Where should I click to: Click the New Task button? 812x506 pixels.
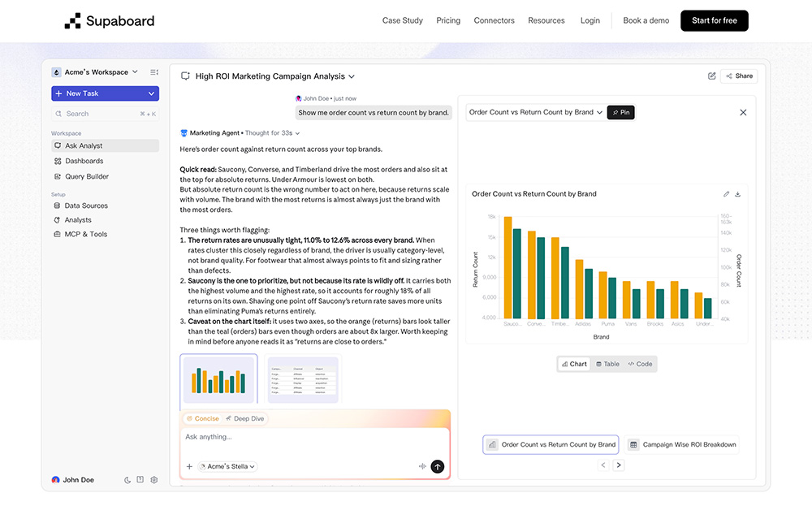(x=105, y=93)
